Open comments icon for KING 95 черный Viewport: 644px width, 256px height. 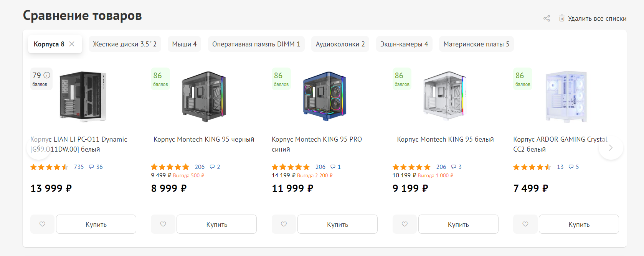(212, 167)
